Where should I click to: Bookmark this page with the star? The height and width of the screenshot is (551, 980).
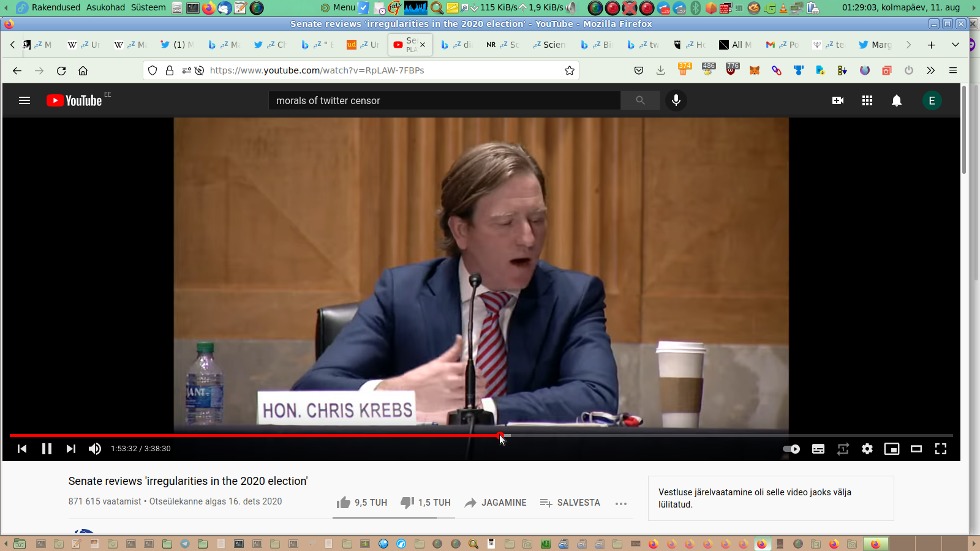(570, 70)
